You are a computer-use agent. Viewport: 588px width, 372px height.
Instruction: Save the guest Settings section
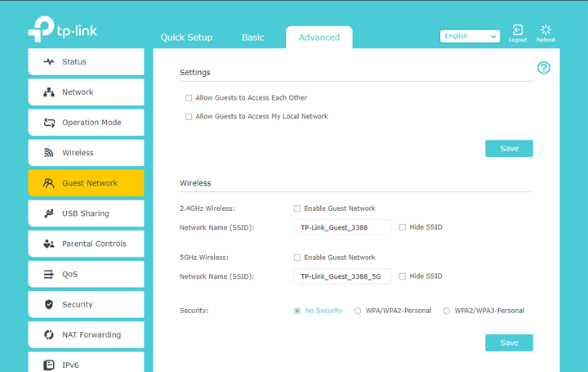[x=509, y=148]
